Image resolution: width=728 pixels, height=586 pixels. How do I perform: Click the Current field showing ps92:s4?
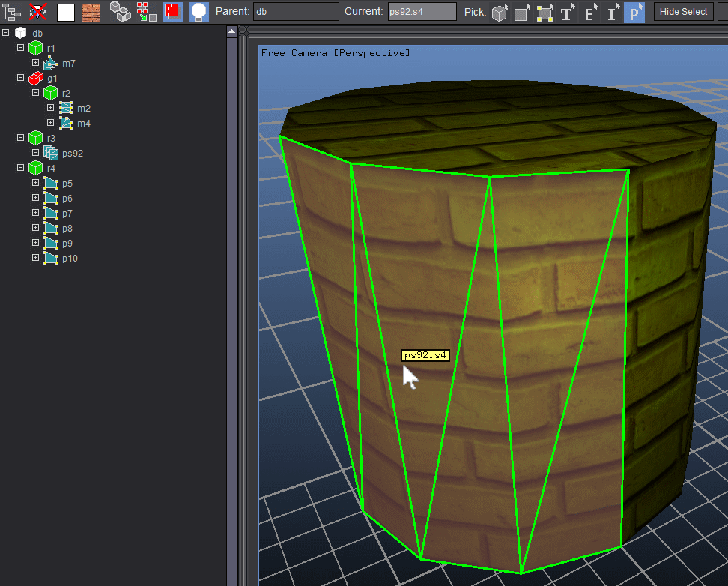click(422, 12)
